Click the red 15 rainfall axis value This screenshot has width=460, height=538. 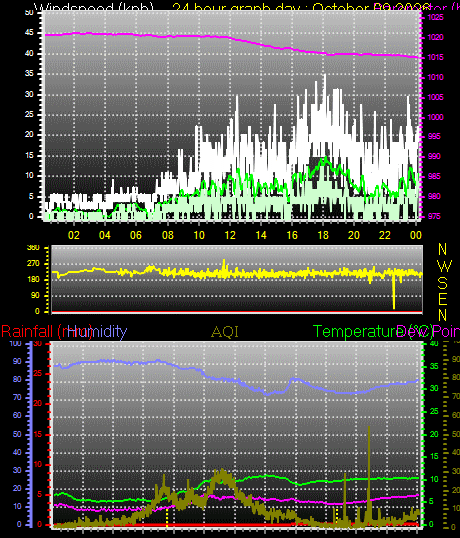point(38,434)
